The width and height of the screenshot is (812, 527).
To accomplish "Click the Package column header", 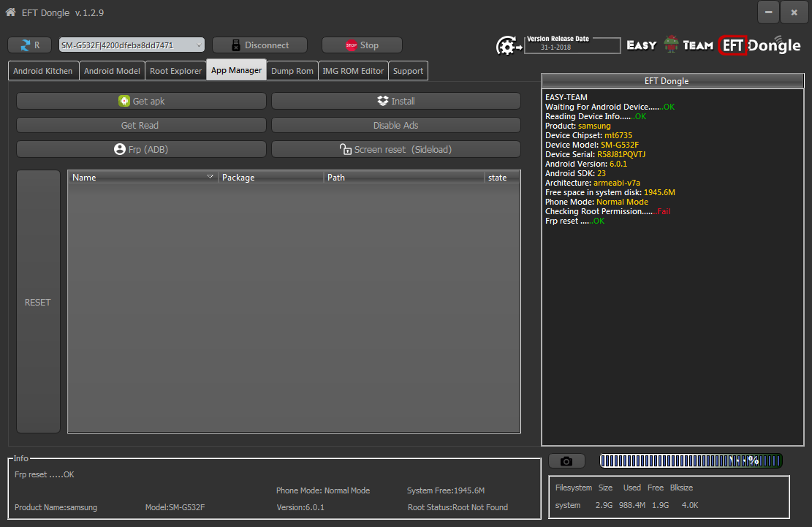I will [271, 178].
